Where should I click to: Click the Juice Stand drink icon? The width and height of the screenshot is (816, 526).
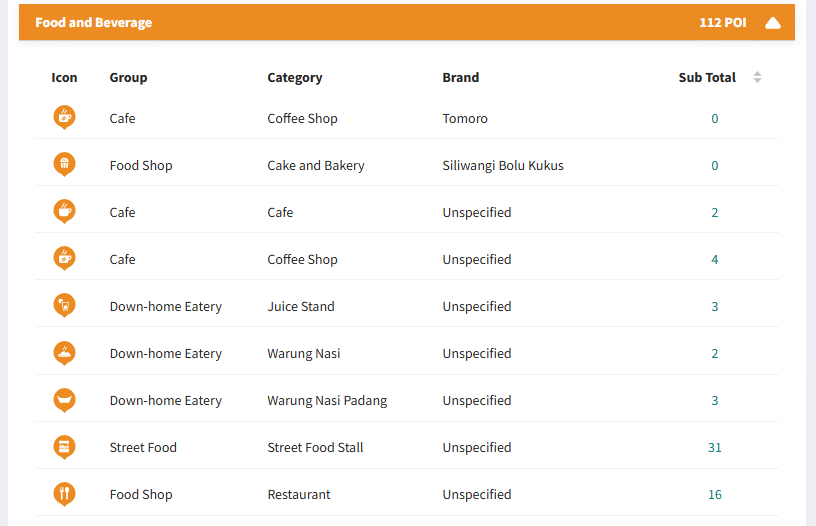pos(65,305)
